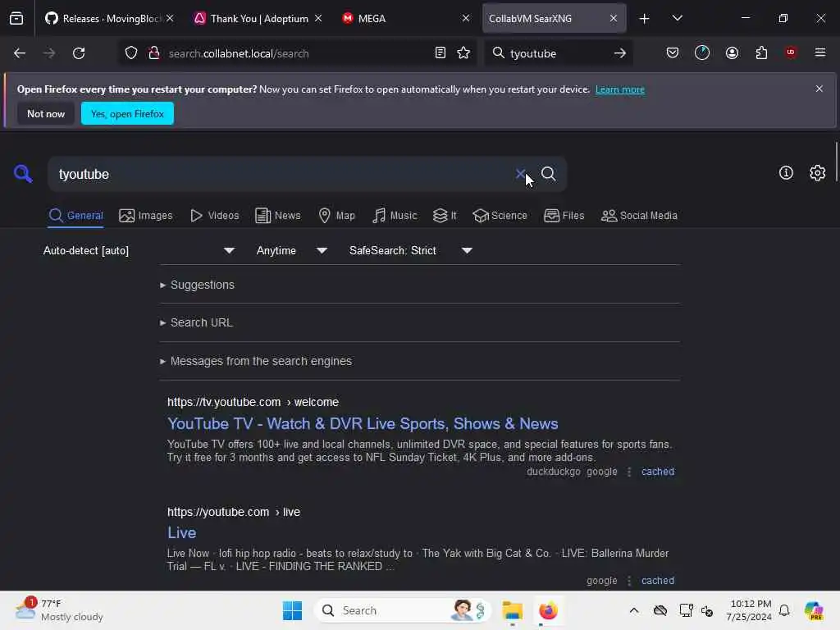This screenshot has width=840, height=630.
Task: Click the insecure connection padlock icon
Action: (154, 53)
